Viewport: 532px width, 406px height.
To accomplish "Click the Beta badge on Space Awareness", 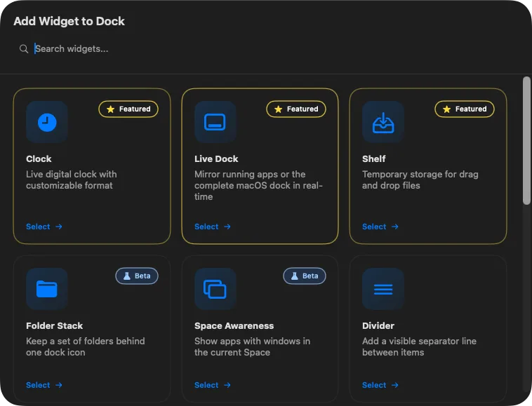I will pos(305,276).
